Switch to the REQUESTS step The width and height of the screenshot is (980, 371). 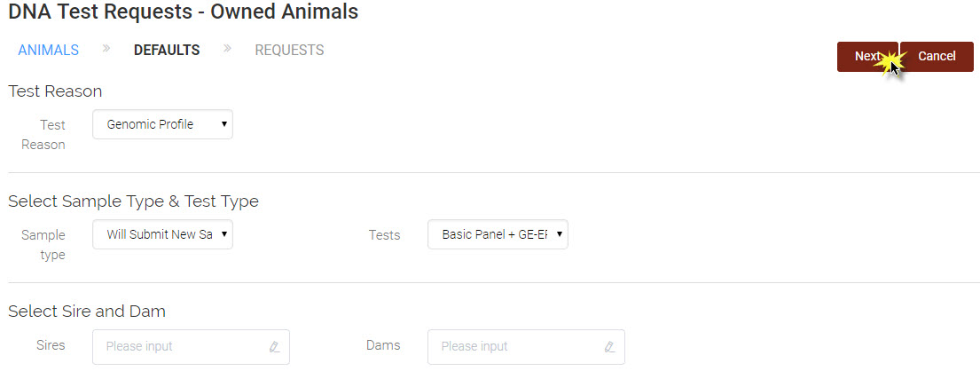[x=289, y=50]
